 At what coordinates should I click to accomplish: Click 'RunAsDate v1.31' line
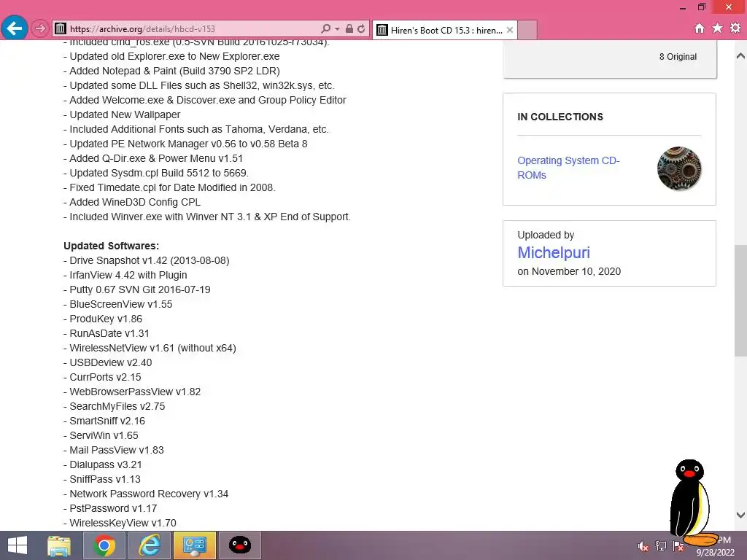(x=107, y=333)
